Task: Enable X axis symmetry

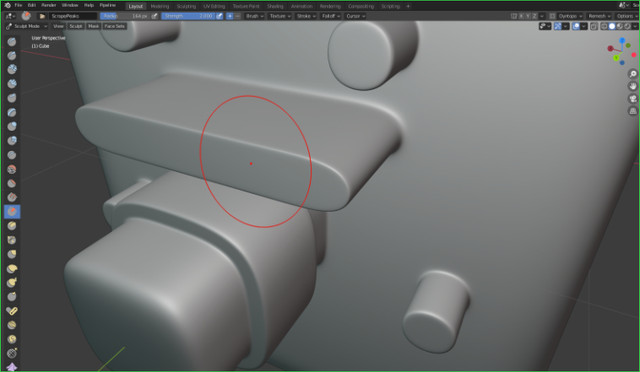Action: coord(521,16)
